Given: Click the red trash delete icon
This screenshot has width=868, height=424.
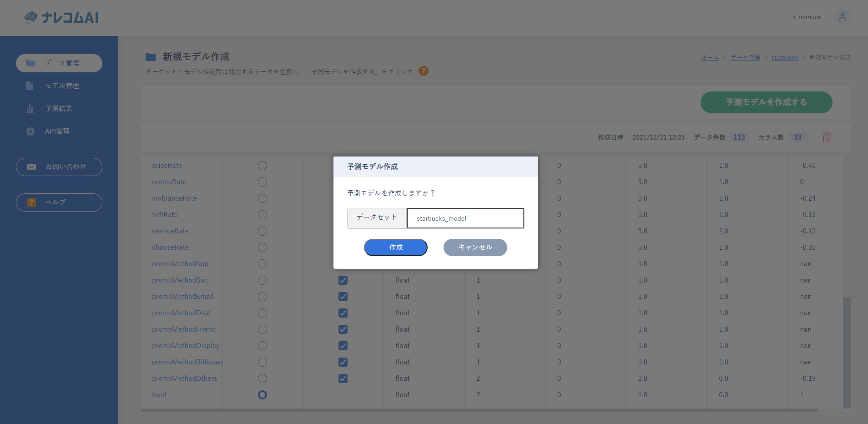Looking at the screenshot, I should coord(827,137).
